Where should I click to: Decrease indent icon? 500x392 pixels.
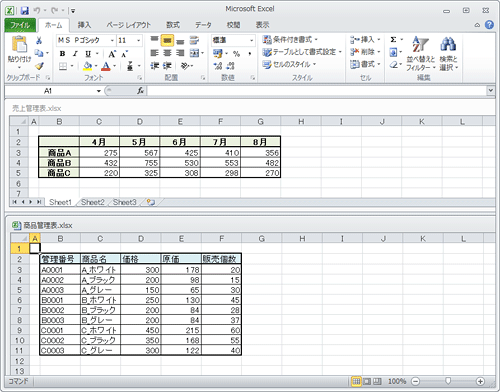click(x=154, y=66)
